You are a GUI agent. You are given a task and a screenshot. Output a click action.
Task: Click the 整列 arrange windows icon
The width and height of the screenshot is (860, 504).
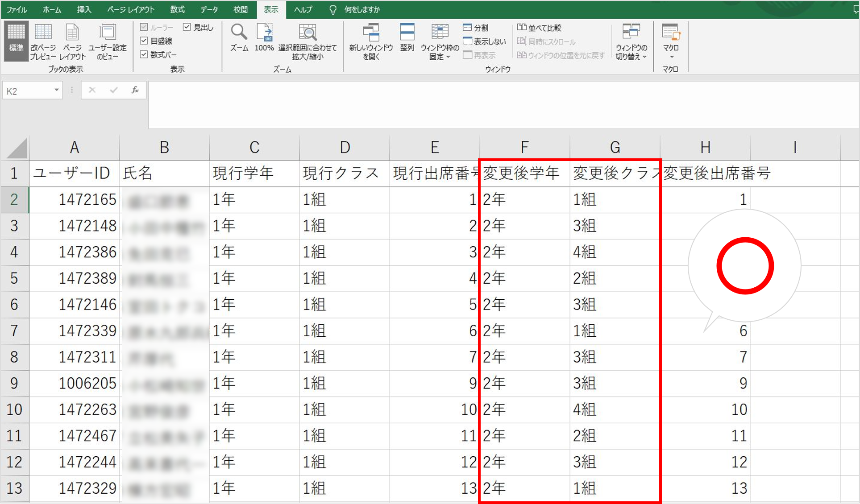(x=407, y=37)
